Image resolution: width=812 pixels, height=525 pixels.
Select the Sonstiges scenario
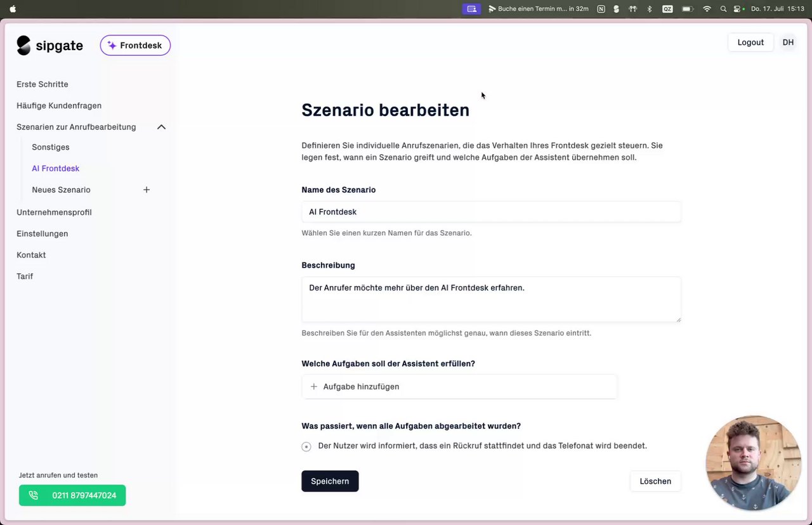pos(51,147)
